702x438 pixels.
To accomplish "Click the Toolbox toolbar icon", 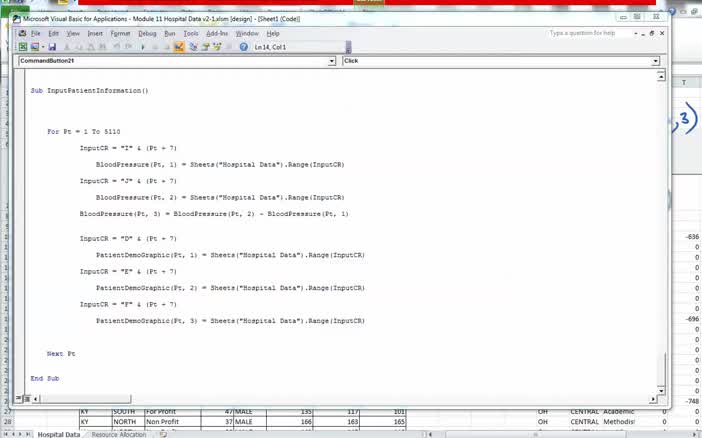I will click(x=229, y=47).
